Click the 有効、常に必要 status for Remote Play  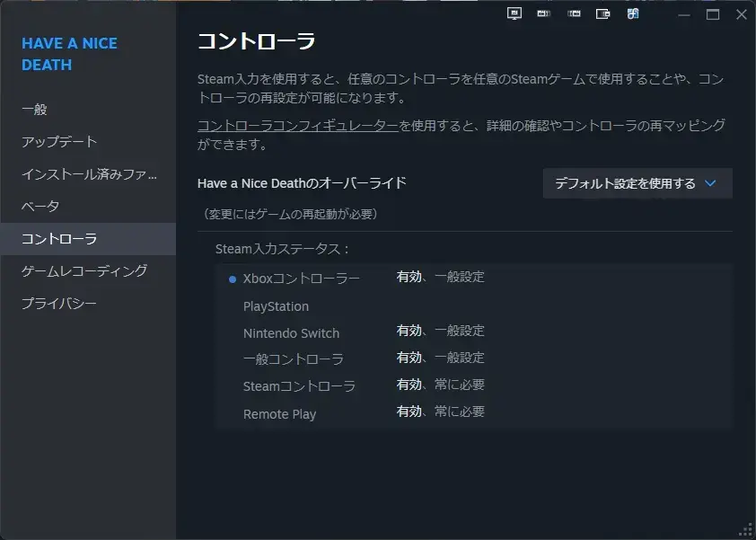click(x=440, y=412)
